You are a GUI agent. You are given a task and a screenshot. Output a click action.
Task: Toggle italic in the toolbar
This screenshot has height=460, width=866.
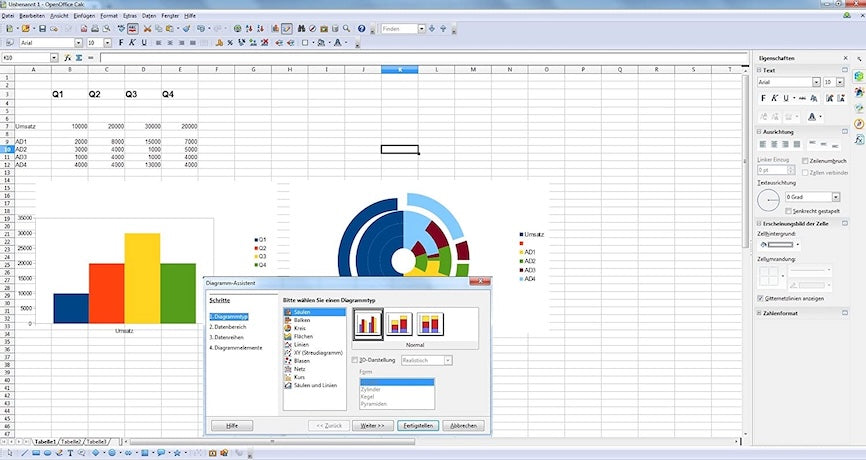131,43
